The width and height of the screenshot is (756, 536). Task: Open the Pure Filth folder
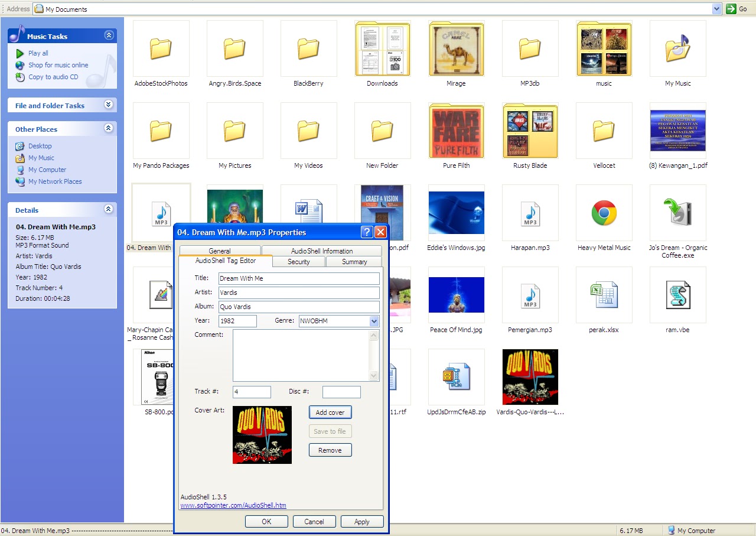(x=456, y=131)
